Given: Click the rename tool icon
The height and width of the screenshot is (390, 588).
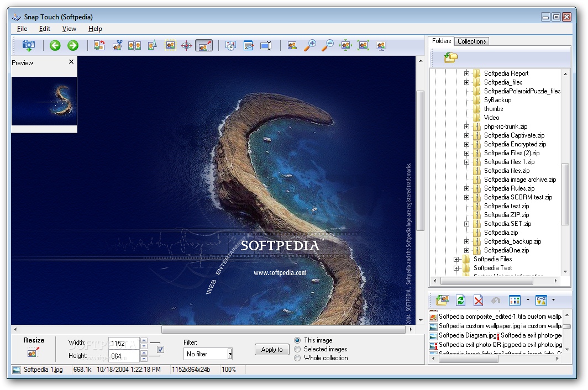Looking at the screenshot, I should pos(266,46).
